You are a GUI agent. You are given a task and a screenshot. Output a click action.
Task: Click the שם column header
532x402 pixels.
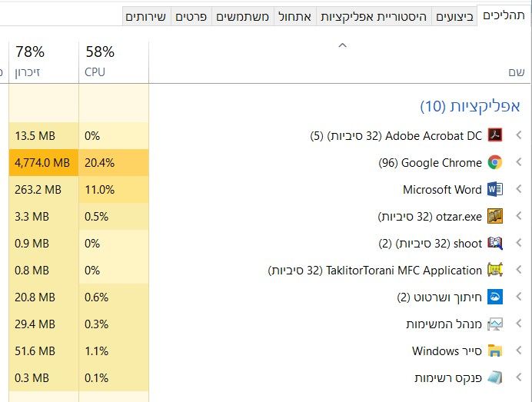pyautogui.click(x=516, y=71)
